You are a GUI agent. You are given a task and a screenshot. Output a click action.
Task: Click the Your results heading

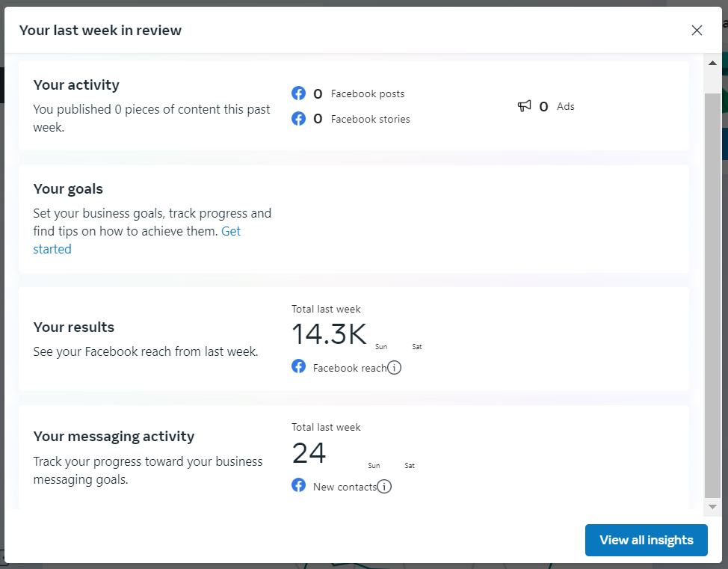74,327
